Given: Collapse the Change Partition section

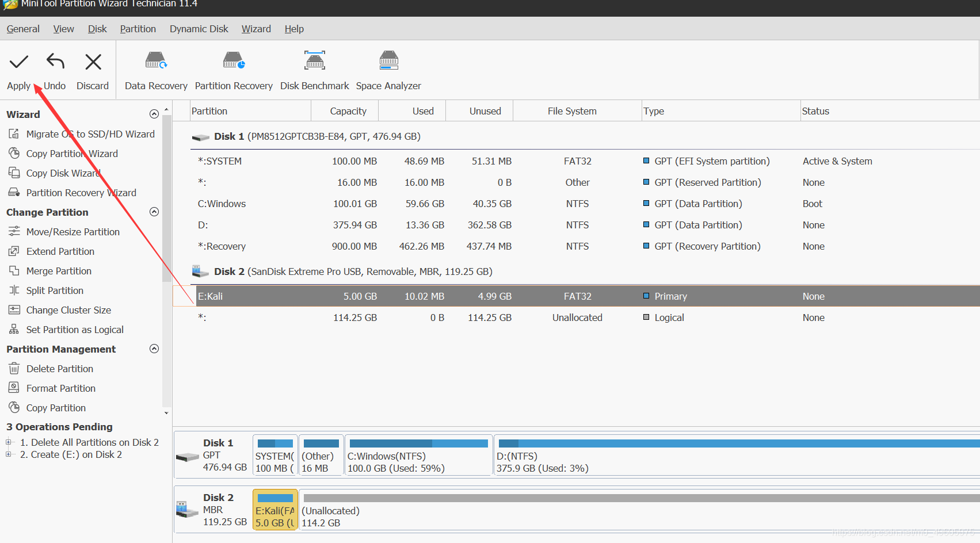Looking at the screenshot, I should click(154, 212).
